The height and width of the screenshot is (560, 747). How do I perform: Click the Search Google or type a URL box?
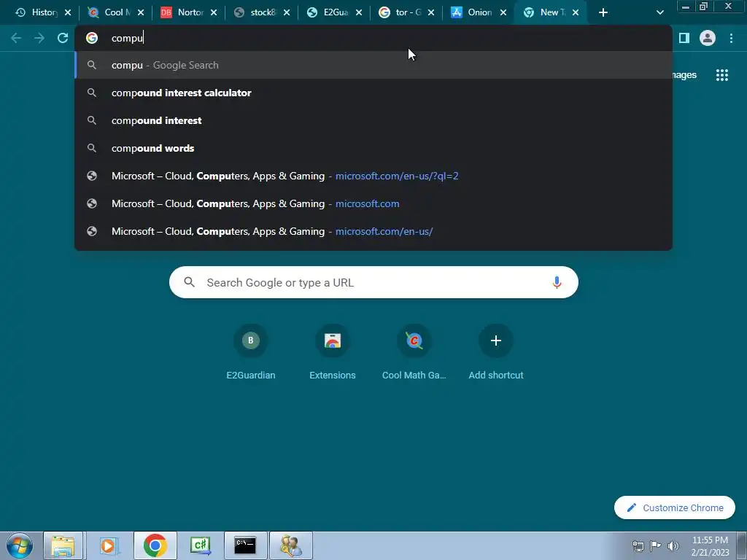click(373, 282)
